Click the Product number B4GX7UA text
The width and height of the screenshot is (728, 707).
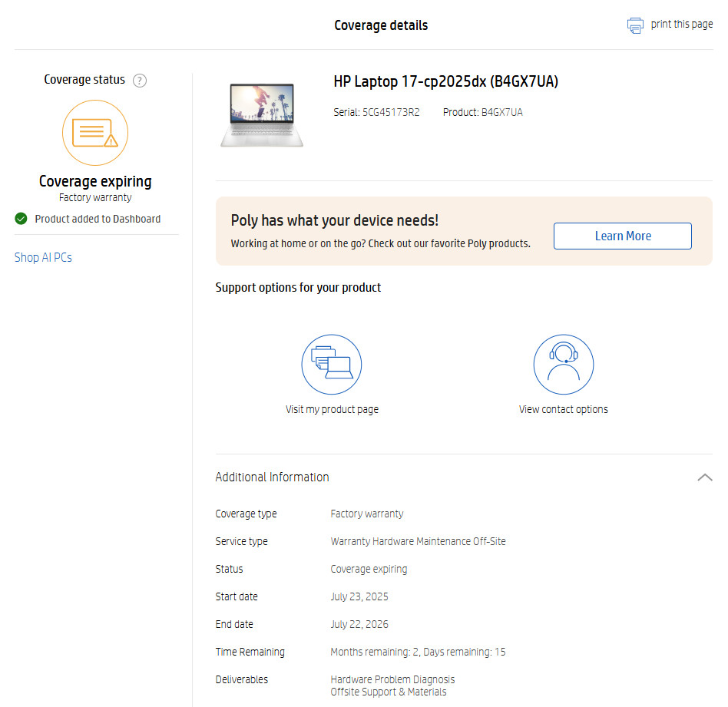coord(502,112)
